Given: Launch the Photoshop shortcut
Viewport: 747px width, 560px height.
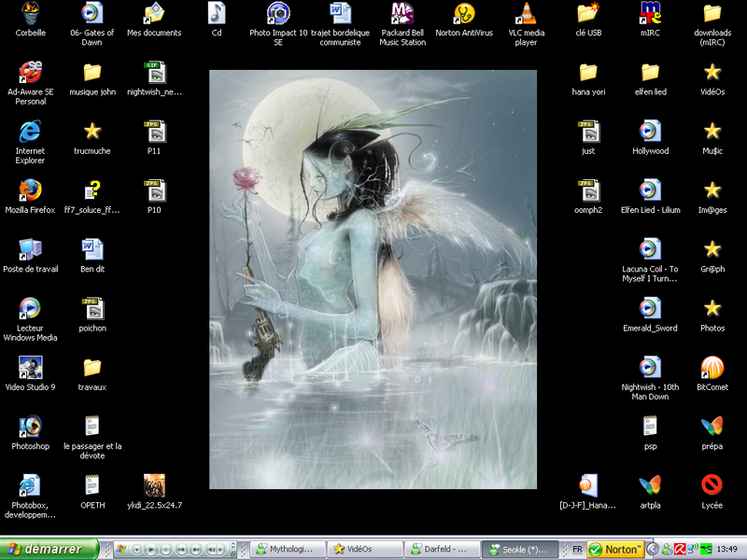Looking at the screenshot, I should tap(30, 427).
